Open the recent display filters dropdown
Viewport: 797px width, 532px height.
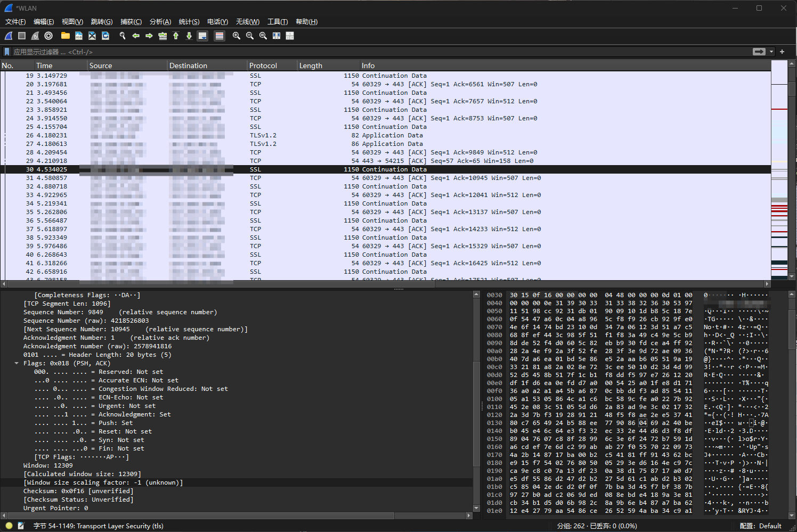[771, 52]
